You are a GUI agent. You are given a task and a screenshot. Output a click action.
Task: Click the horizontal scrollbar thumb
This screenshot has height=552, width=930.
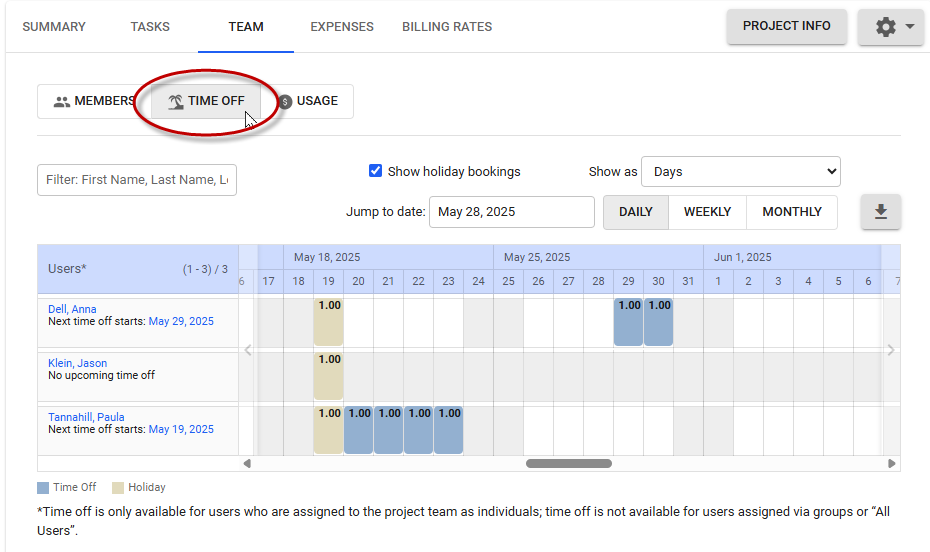click(x=569, y=463)
